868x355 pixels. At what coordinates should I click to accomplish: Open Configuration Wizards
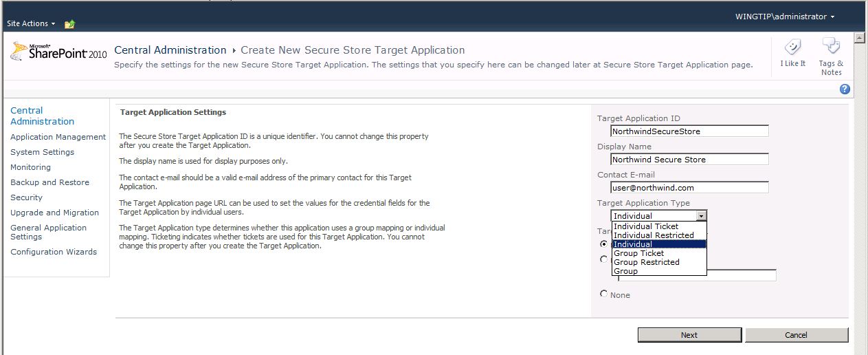pos(54,252)
